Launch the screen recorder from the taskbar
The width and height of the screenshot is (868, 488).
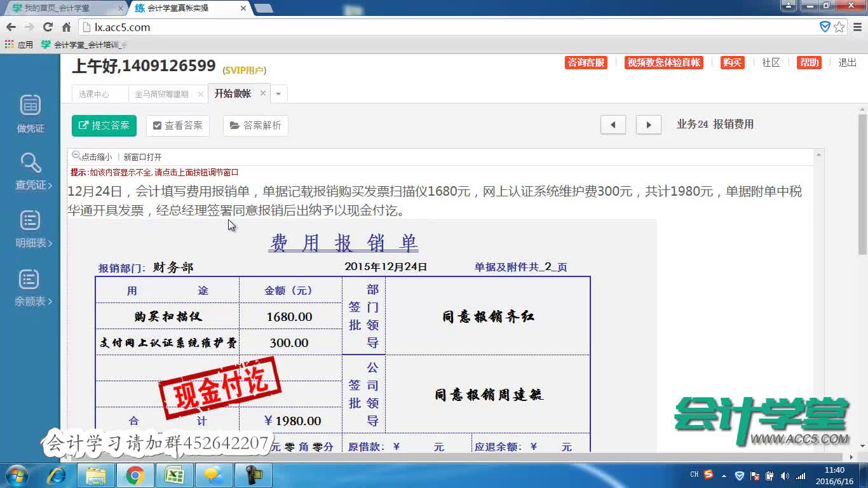(x=254, y=475)
